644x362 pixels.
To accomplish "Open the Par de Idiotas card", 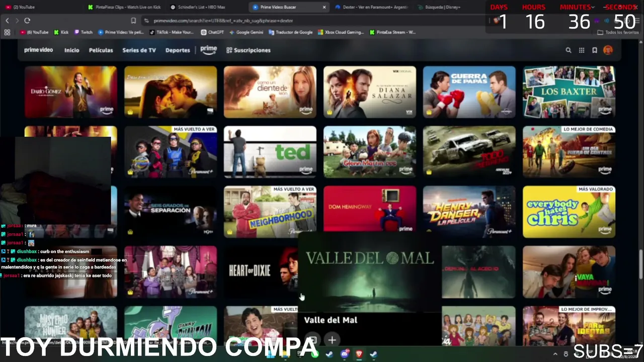I will point(569,327).
